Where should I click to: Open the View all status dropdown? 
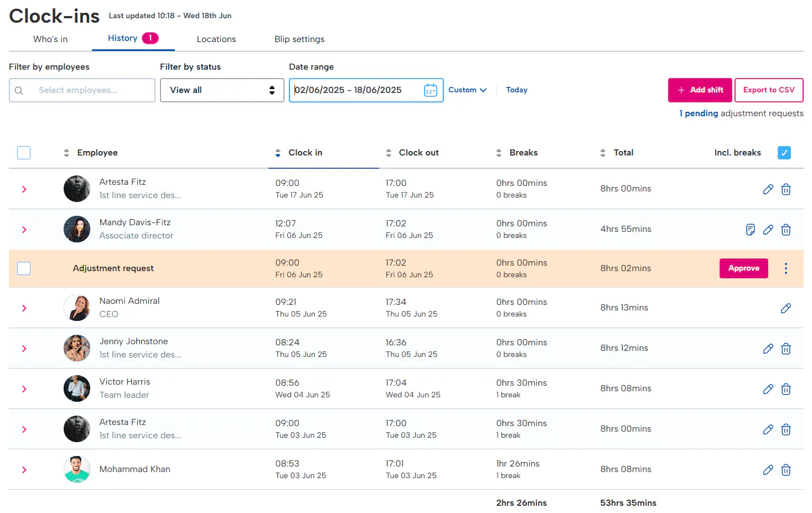222,90
